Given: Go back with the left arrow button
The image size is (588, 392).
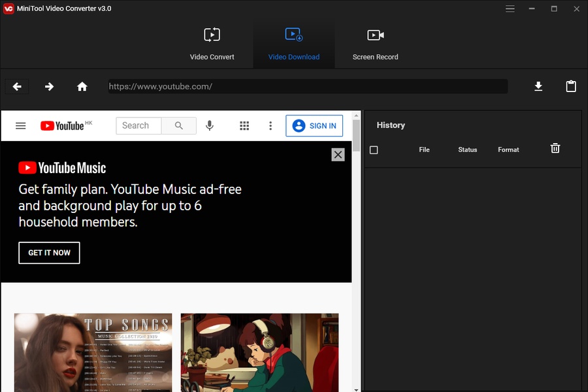Looking at the screenshot, I should tap(17, 87).
